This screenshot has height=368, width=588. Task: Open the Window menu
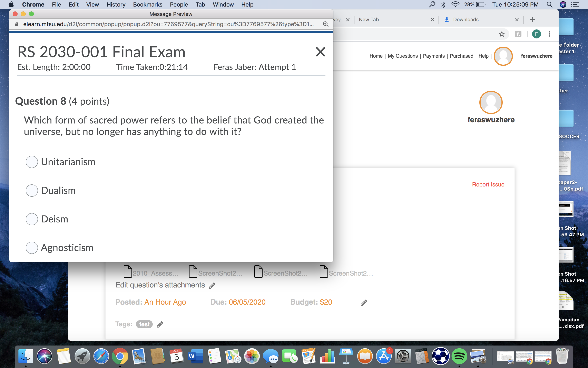(223, 4)
